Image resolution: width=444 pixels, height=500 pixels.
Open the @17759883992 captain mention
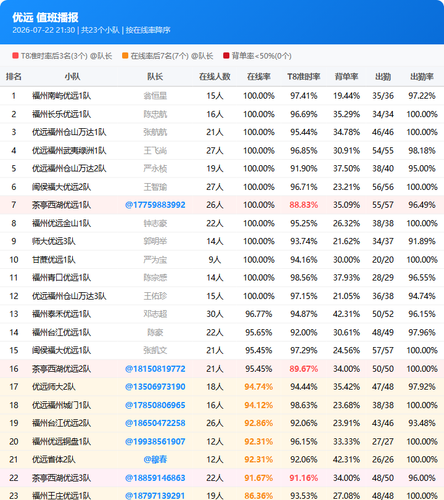pyautogui.click(x=155, y=205)
